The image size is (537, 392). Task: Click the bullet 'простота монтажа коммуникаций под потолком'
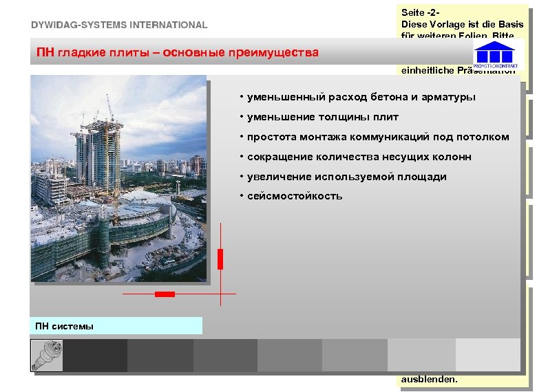click(378, 137)
